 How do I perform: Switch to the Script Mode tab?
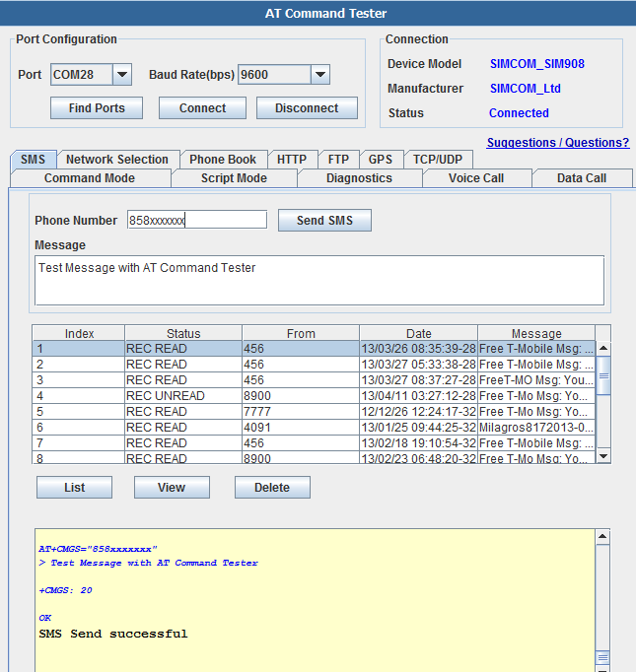click(x=234, y=178)
